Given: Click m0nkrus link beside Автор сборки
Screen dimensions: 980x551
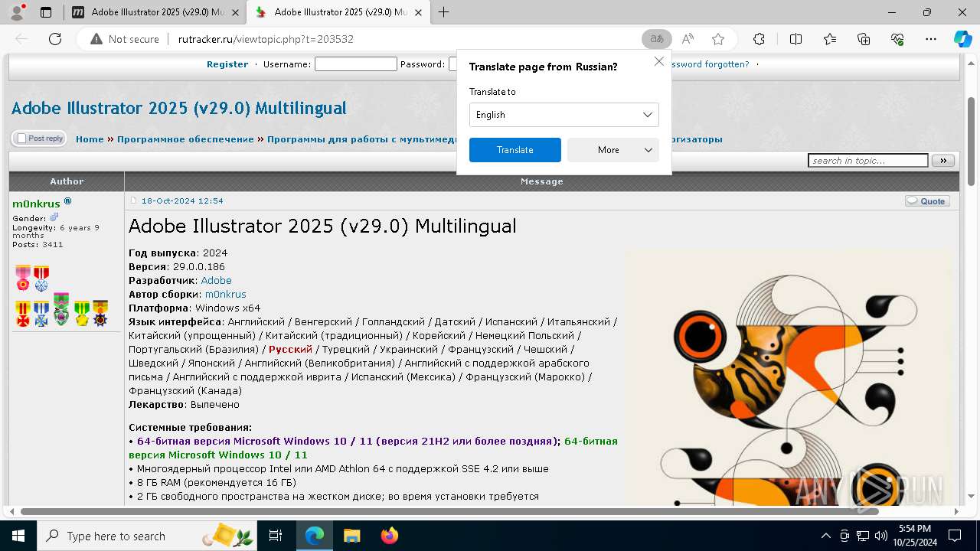Looking at the screenshot, I should (226, 295).
